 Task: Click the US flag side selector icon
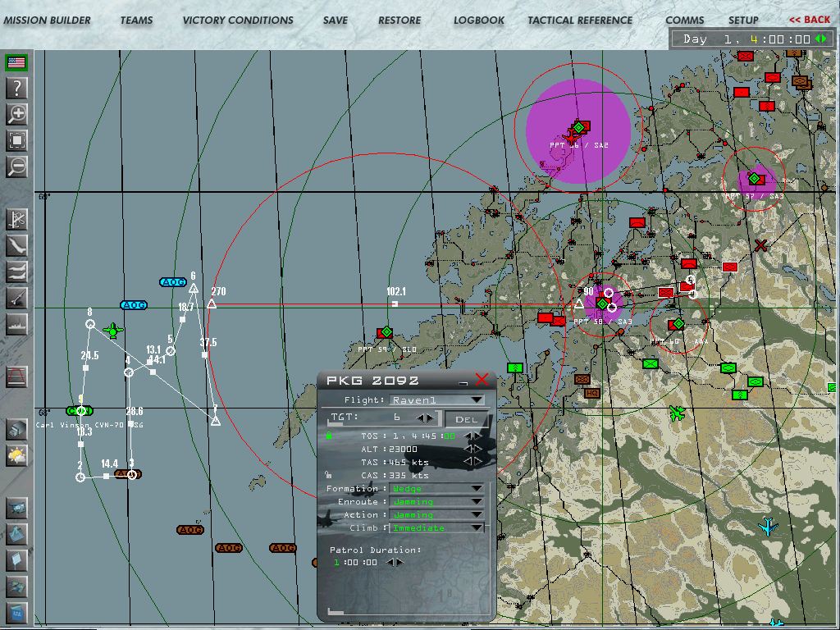click(16, 62)
